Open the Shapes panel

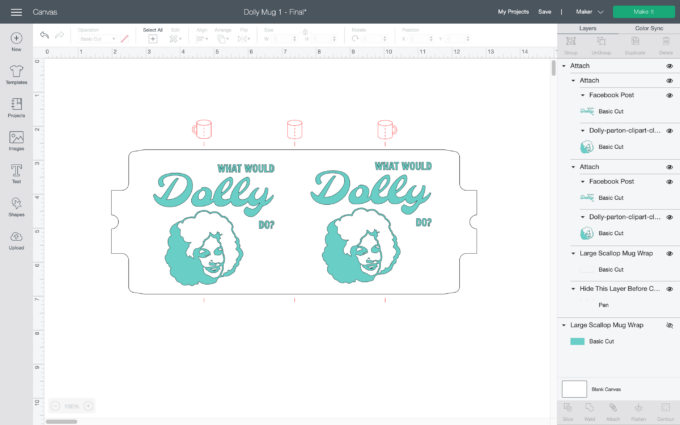pos(16,203)
